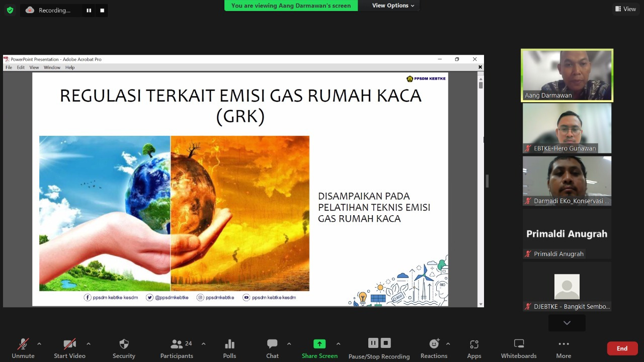The image size is (644, 362).
Task: Open the Window menu in Acrobat
Action: 52,67
